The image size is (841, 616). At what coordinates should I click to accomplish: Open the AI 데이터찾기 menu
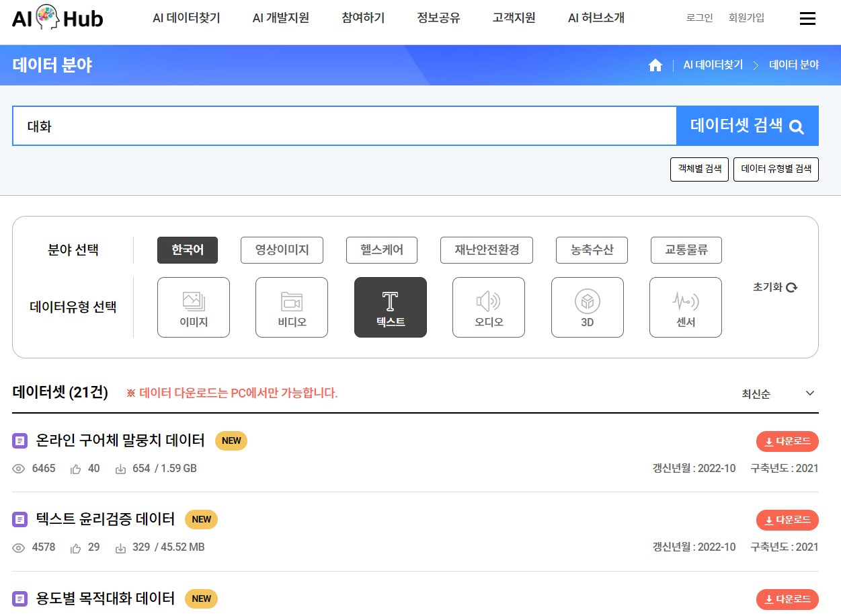pyautogui.click(x=186, y=18)
